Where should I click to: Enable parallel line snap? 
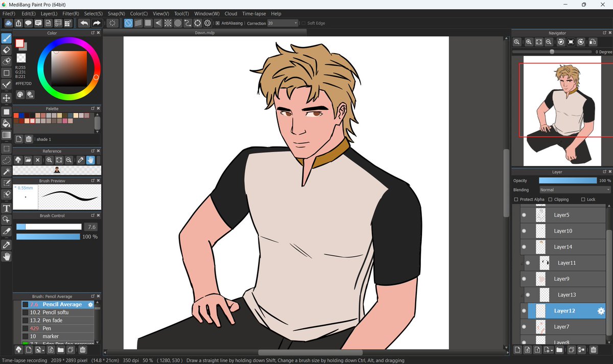click(x=138, y=23)
